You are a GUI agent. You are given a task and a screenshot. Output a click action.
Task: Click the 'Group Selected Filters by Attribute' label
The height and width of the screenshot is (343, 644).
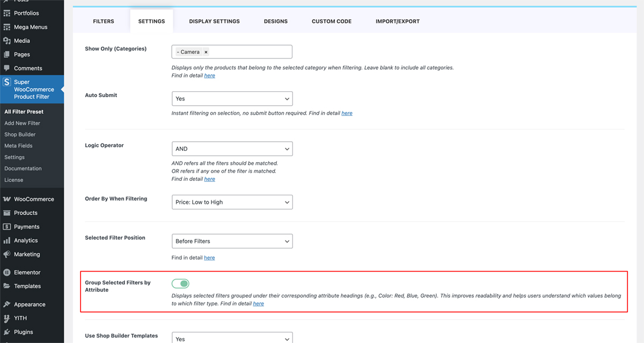tap(118, 286)
